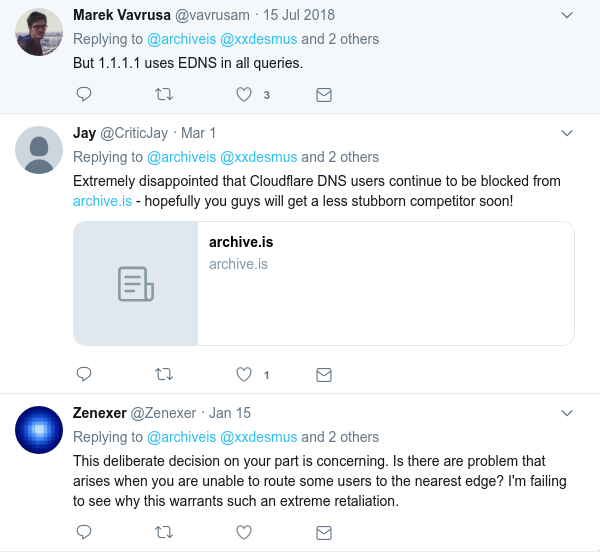Screen dimensions: 600x552
Task: Like Marek Vavrusa's tweet with 3 likes
Action: pyautogui.click(x=244, y=94)
